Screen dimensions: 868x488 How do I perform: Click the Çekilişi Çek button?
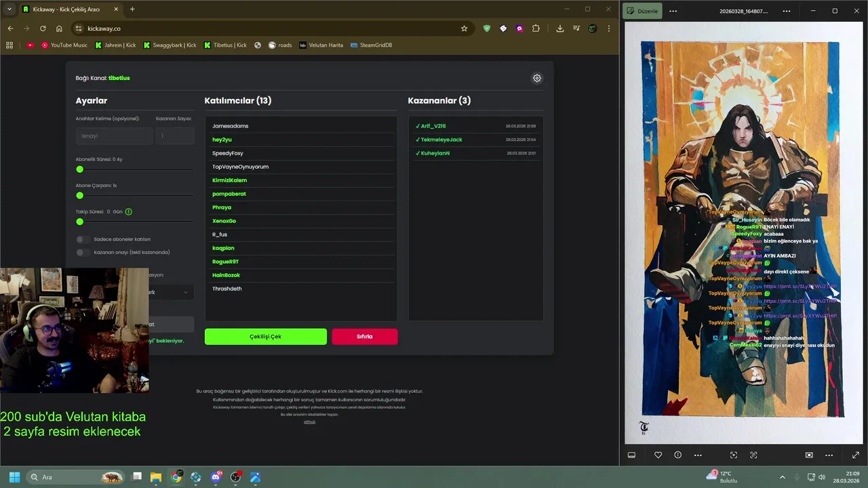pos(266,337)
